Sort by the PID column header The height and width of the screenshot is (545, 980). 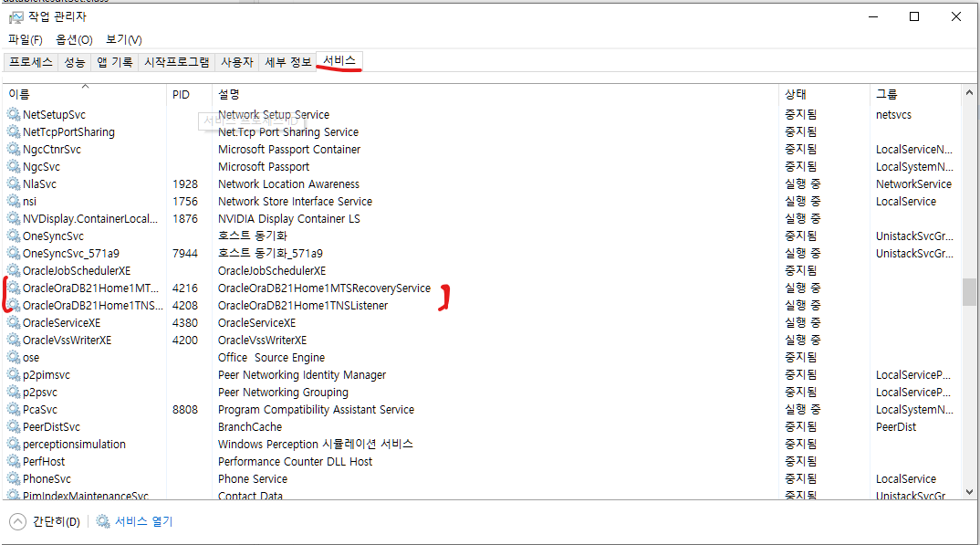[x=190, y=94]
